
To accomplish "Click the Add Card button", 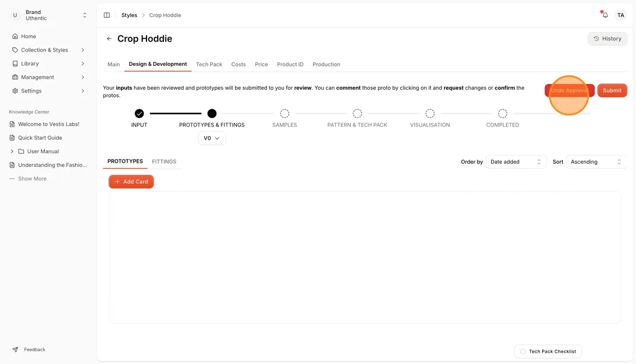I will (x=131, y=181).
